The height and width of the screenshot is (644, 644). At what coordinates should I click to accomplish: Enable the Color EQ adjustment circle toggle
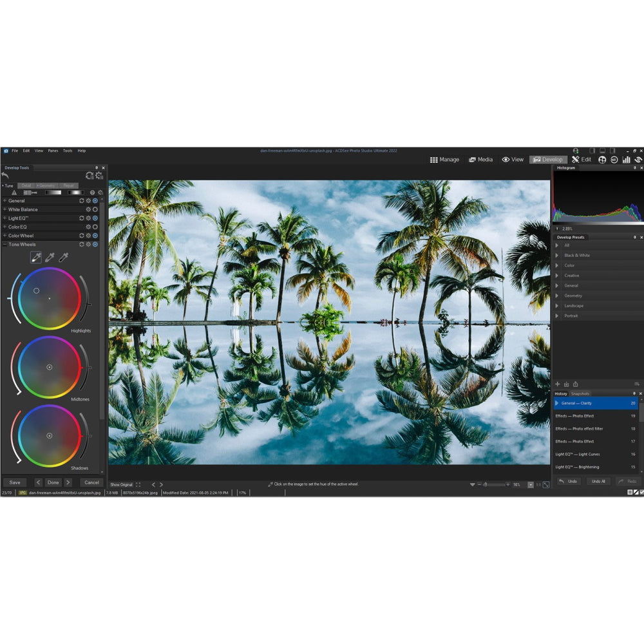click(x=95, y=227)
